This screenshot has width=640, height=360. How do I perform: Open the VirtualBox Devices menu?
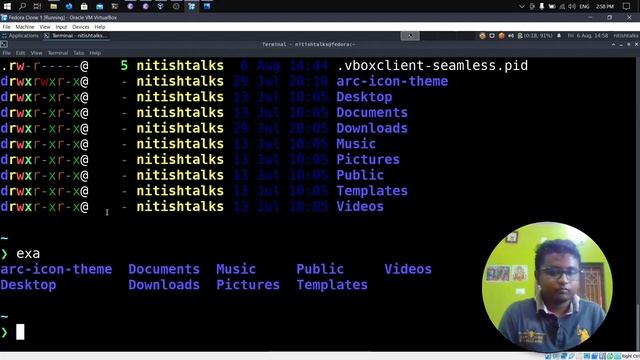pyautogui.click(x=80, y=27)
